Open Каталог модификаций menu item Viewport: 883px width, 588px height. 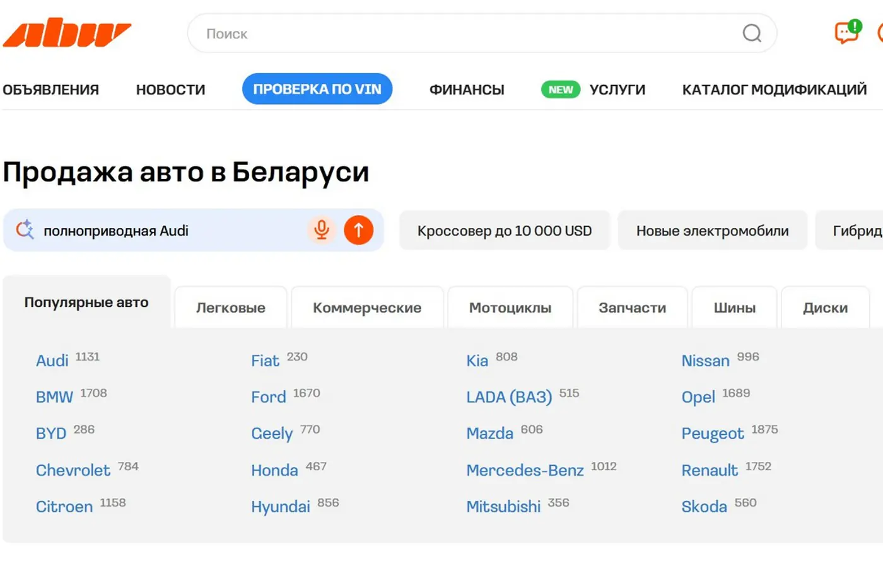pos(774,89)
